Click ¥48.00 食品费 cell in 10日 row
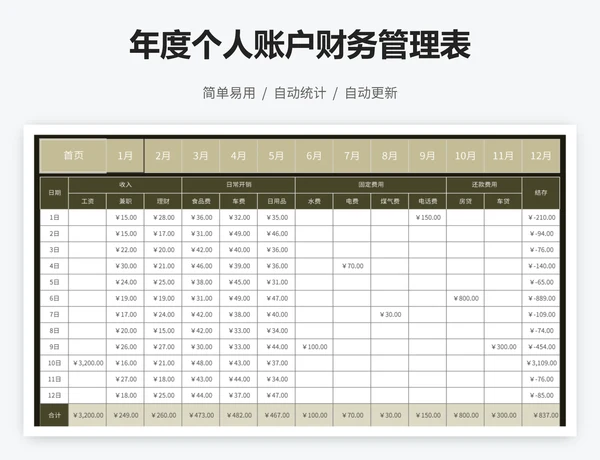Image resolution: width=600 pixels, height=460 pixels. coord(201,363)
